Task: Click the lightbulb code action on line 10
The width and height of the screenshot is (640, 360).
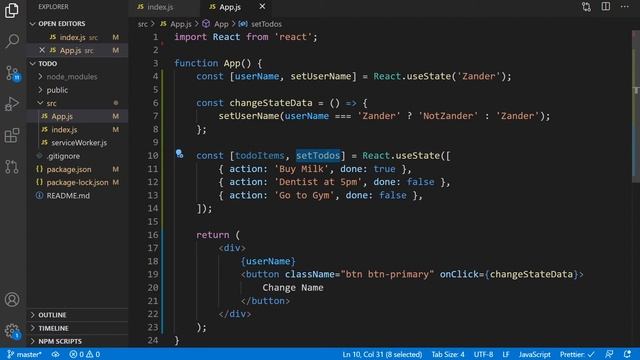Action: pos(179,154)
